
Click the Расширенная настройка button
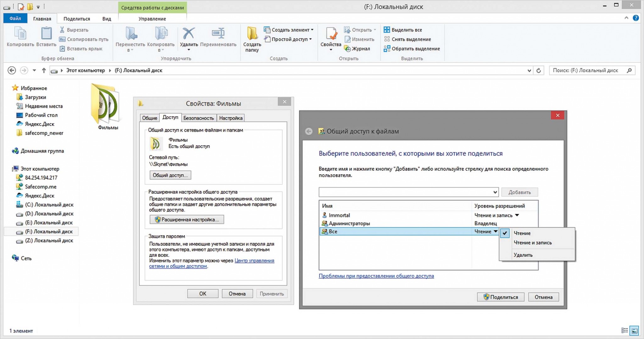point(187,219)
